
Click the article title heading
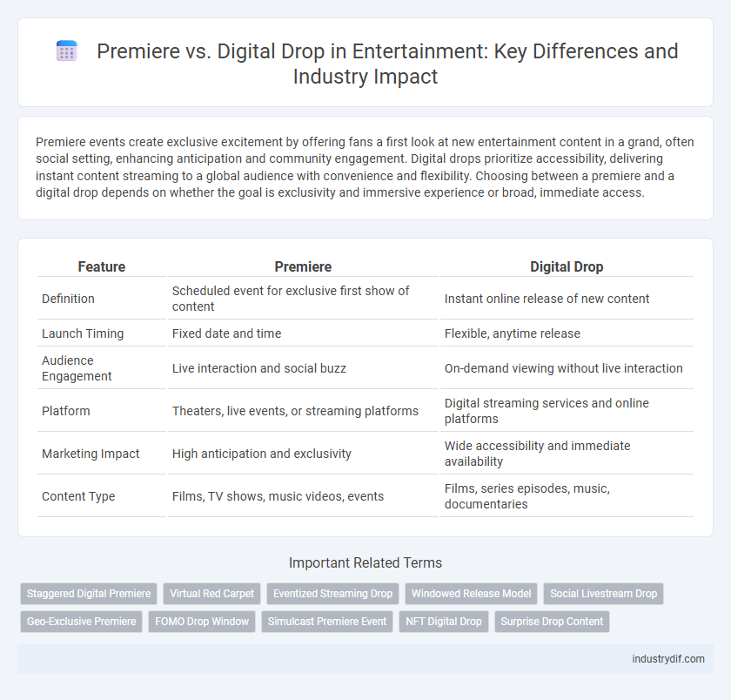[387, 64]
